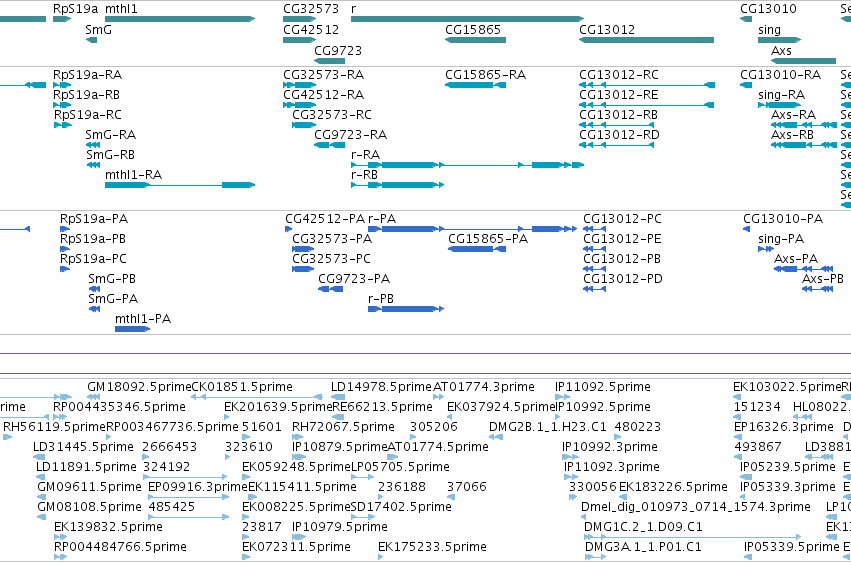Open the CG32573 gene feature
The image size is (851, 562).
pyautogui.click(x=300, y=19)
